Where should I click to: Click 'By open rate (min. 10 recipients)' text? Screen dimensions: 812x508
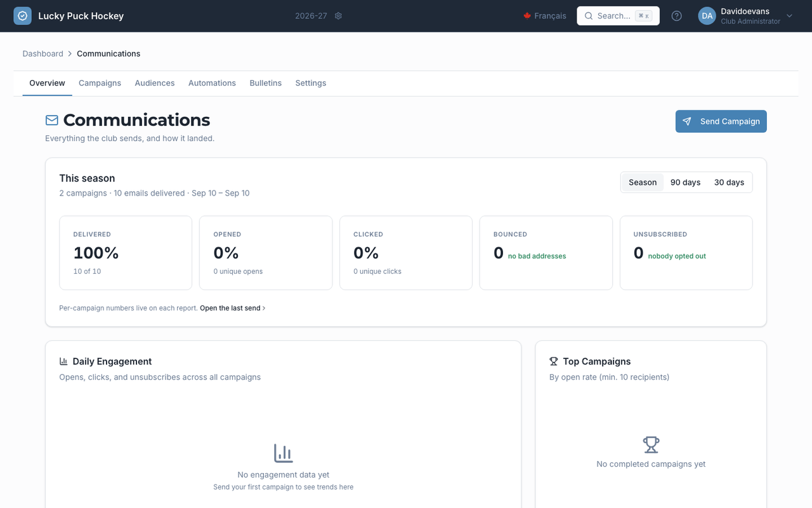pyautogui.click(x=609, y=377)
